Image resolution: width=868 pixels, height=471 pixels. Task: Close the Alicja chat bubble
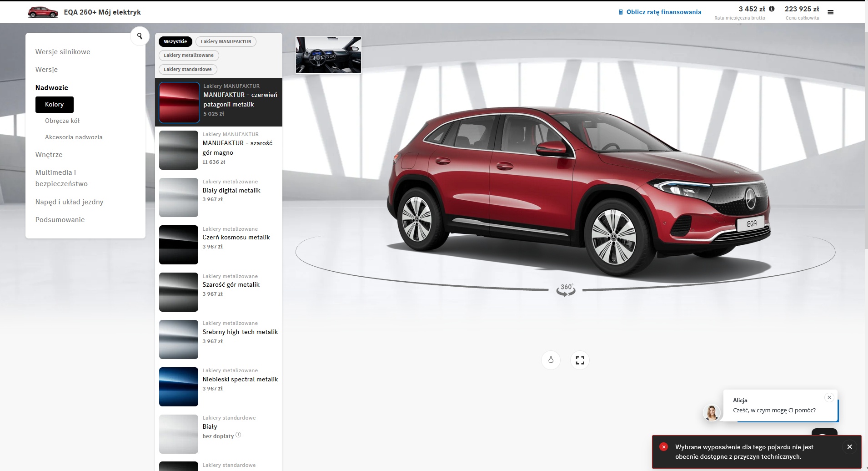coord(829,397)
